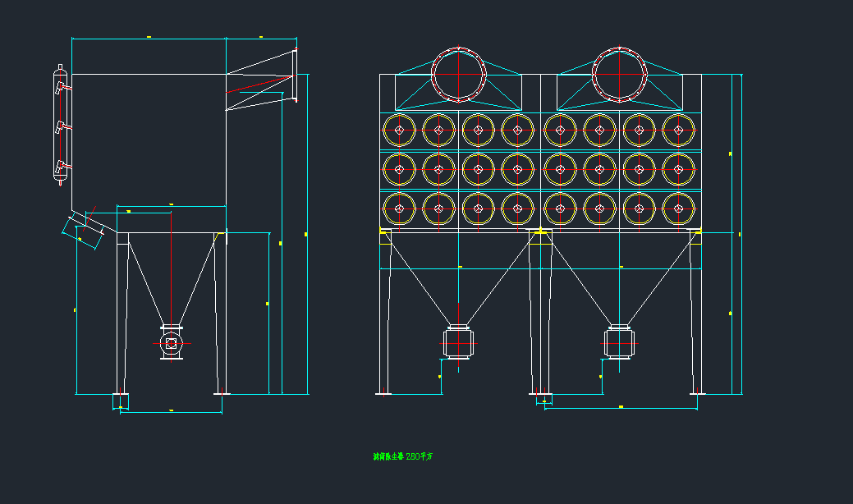Select the right large outlet duct circle

click(x=620, y=74)
